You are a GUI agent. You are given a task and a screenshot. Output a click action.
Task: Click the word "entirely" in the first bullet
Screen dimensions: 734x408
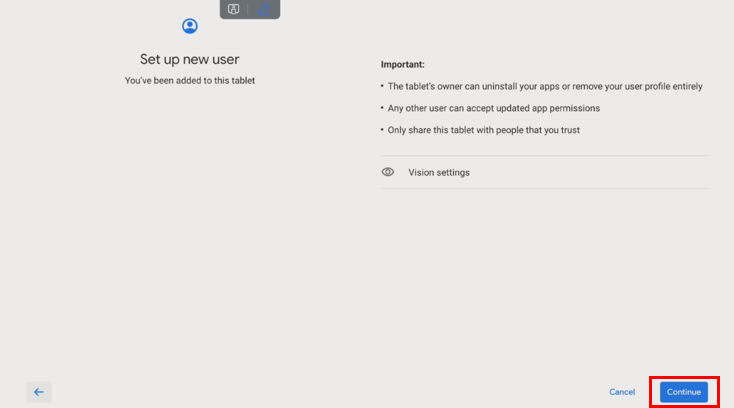coord(685,87)
